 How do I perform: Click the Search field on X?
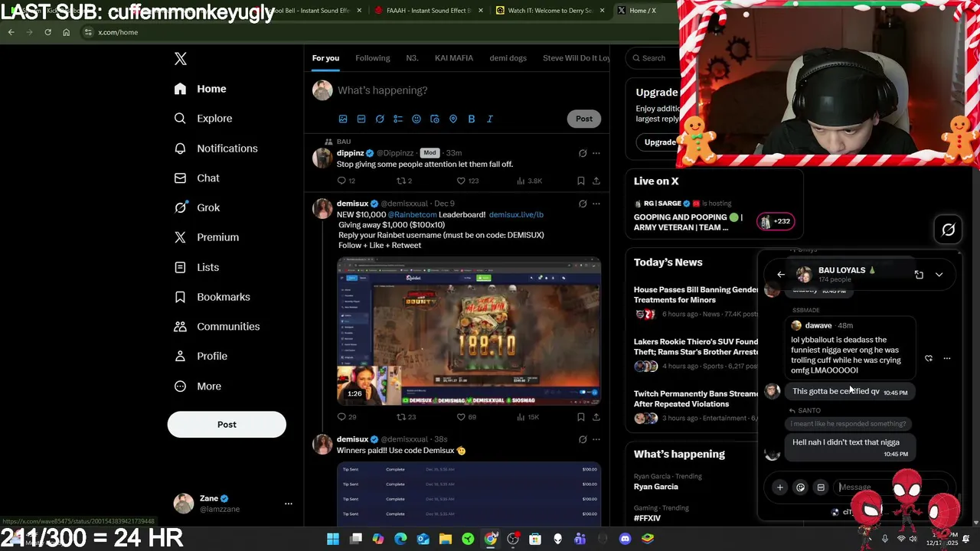click(x=652, y=58)
